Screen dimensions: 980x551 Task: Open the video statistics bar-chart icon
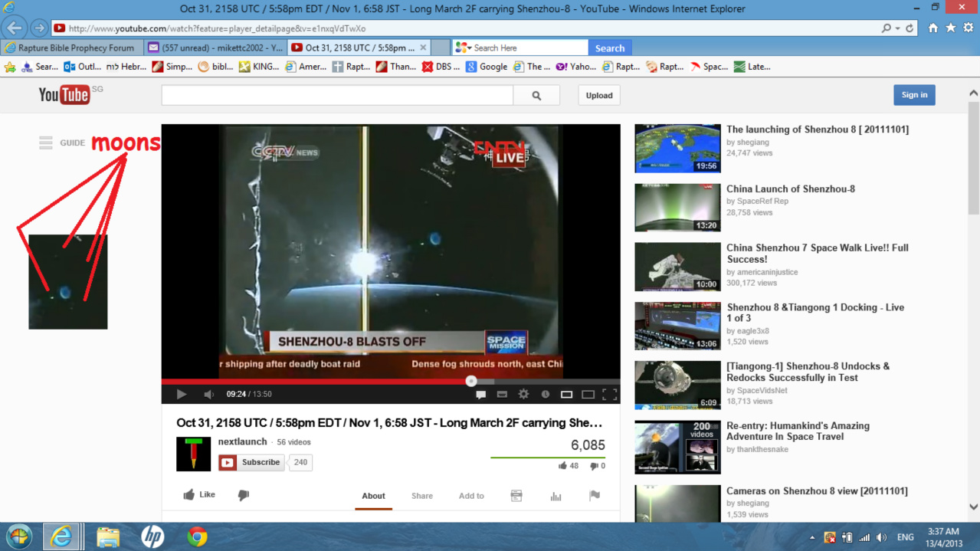556,496
